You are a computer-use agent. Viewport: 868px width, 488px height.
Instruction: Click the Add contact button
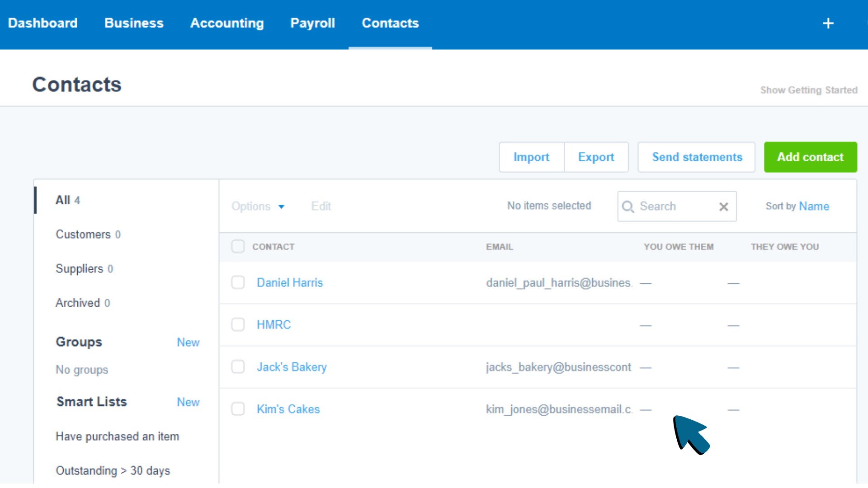[810, 157]
